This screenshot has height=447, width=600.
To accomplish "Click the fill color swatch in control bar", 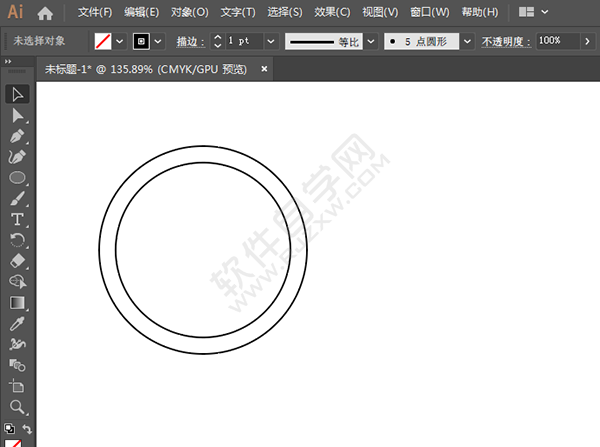I will 103,41.
